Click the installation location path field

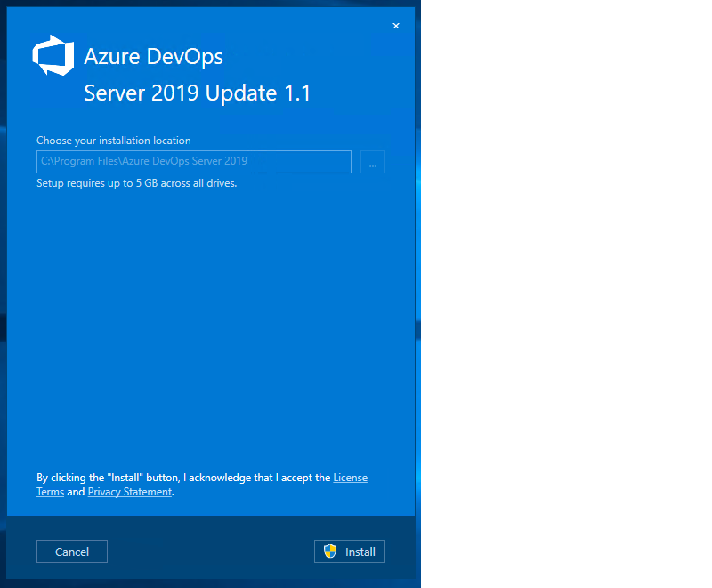tap(194, 162)
